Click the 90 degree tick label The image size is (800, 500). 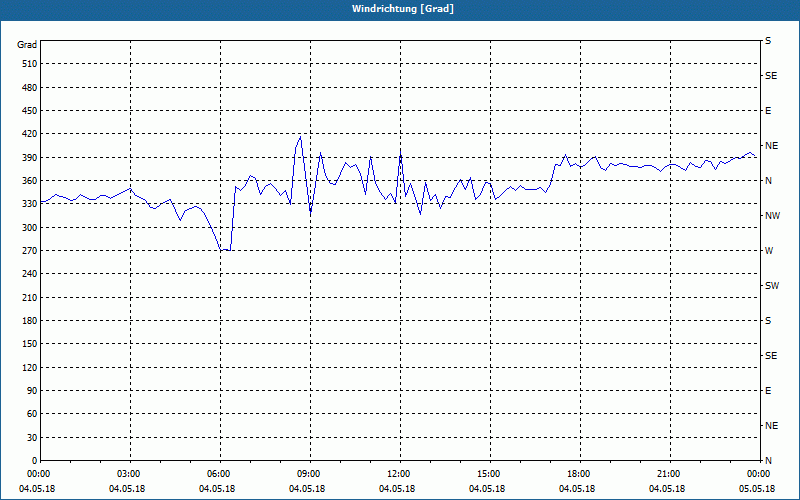tap(32, 391)
